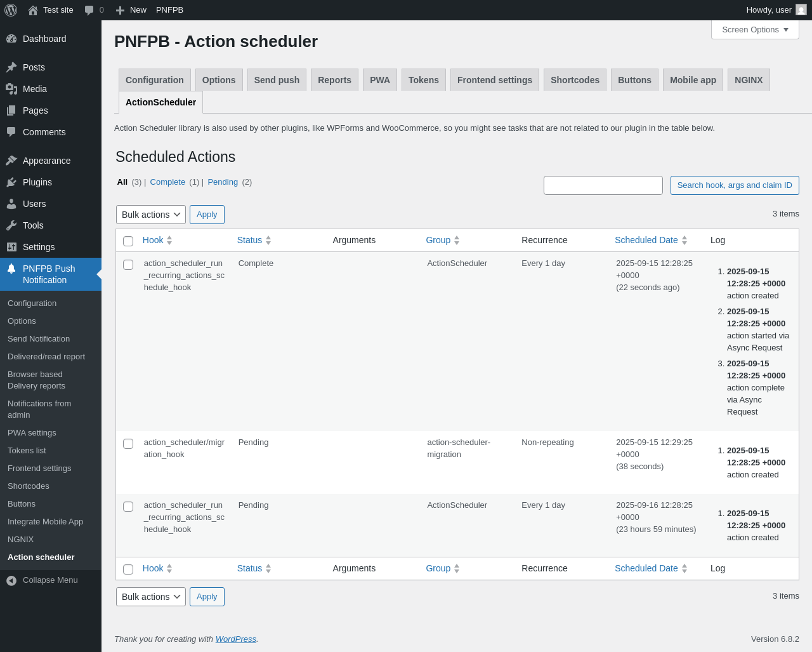Screen dimensions: 812x652
Task: Click the Plugins plug icon
Action: (11, 182)
